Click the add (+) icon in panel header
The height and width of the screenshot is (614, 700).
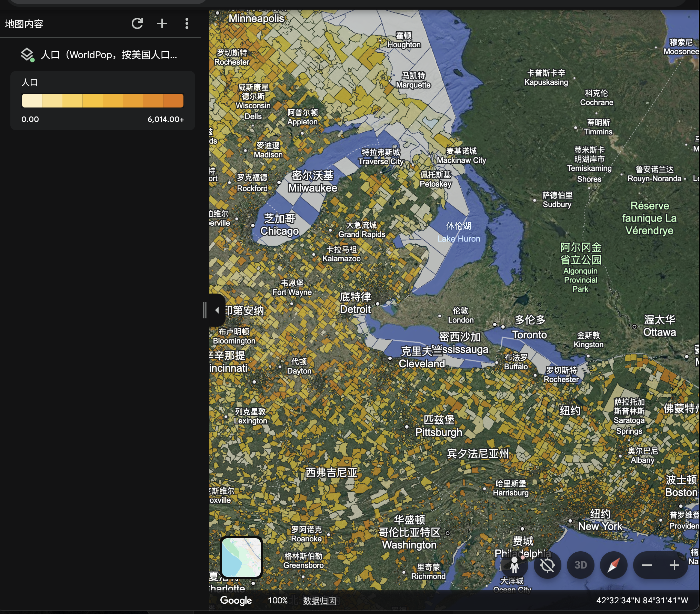(162, 23)
